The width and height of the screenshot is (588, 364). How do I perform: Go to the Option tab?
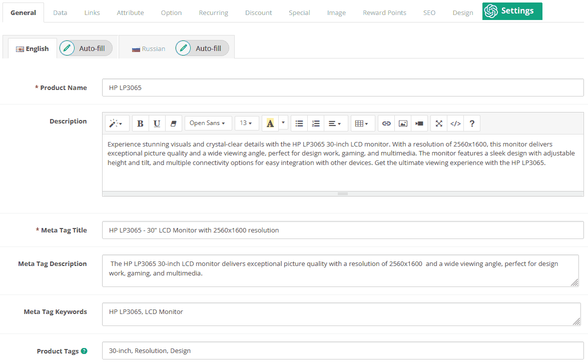click(x=171, y=12)
